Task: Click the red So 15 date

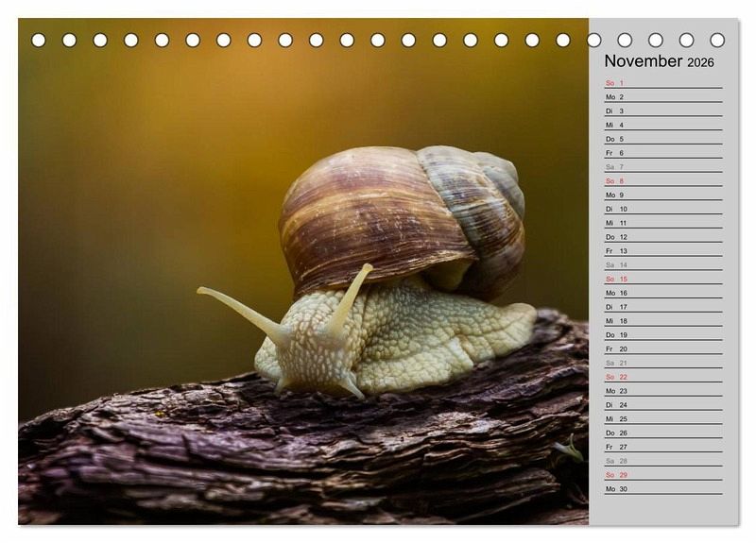Action: (662, 280)
